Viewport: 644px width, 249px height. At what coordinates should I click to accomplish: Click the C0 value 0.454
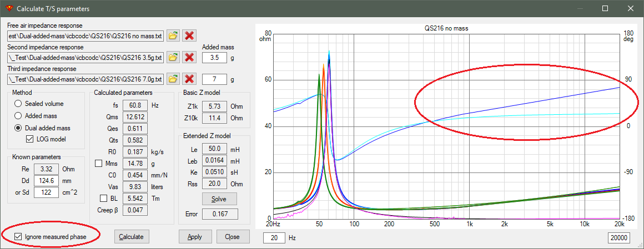coord(135,175)
